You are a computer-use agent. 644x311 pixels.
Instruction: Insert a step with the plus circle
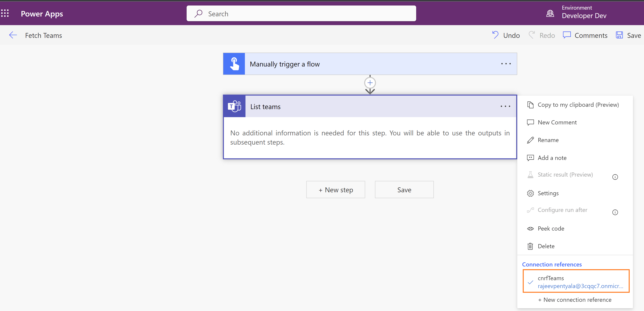tap(370, 83)
